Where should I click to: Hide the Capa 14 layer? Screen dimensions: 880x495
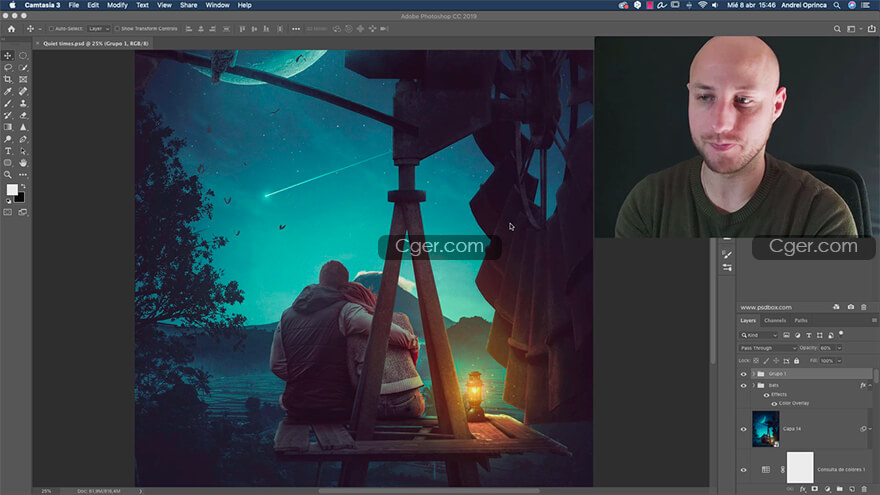coord(744,429)
